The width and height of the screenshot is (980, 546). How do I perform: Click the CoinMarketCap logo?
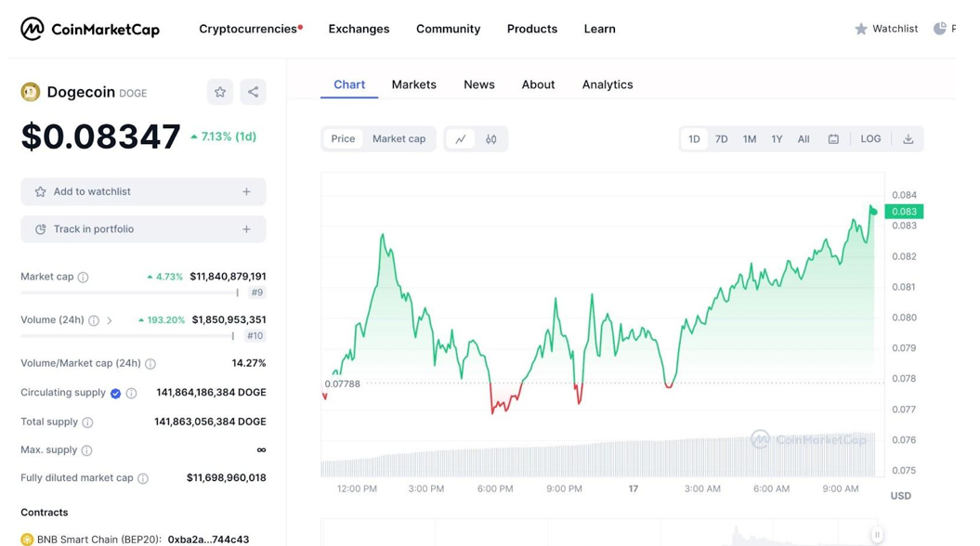[x=90, y=29]
